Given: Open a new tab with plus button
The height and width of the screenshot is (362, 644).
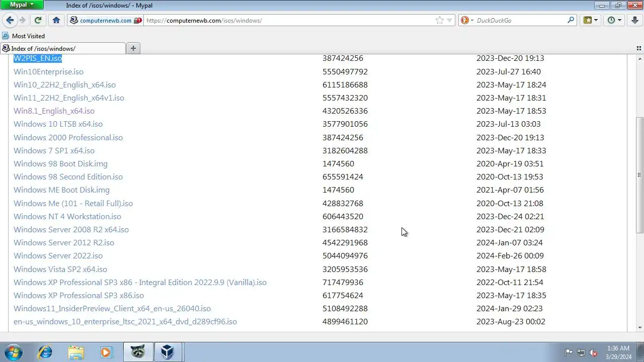Looking at the screenshot, I should tap(133, 48).
